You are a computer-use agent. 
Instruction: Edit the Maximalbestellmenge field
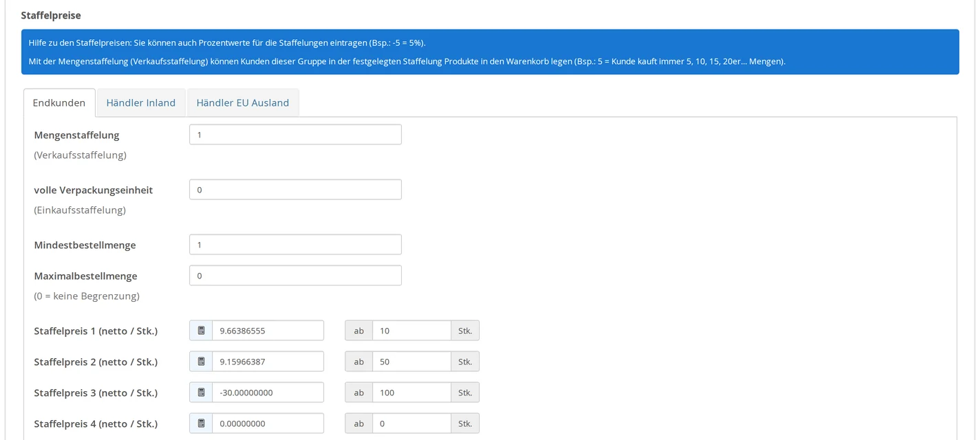point(295,276)
